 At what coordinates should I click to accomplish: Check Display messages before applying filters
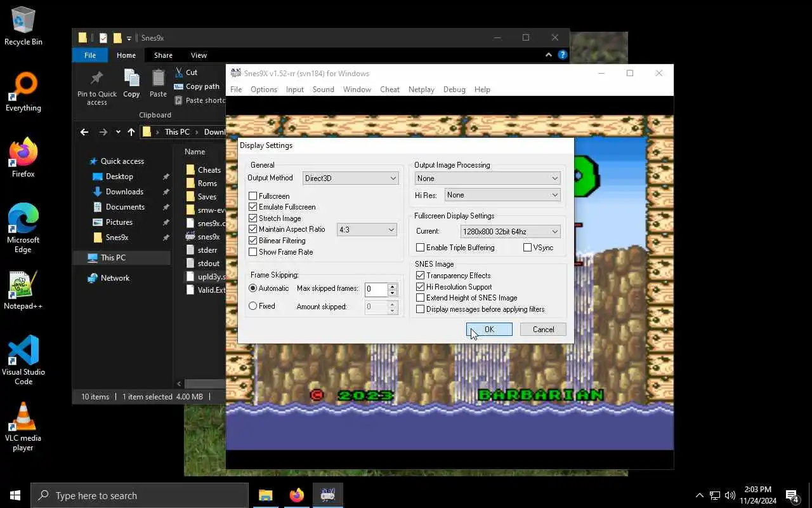pos(420,309)
